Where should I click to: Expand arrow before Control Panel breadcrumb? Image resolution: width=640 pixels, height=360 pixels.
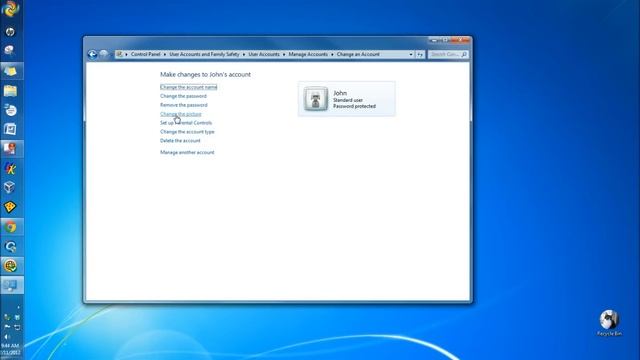[127, 54]
